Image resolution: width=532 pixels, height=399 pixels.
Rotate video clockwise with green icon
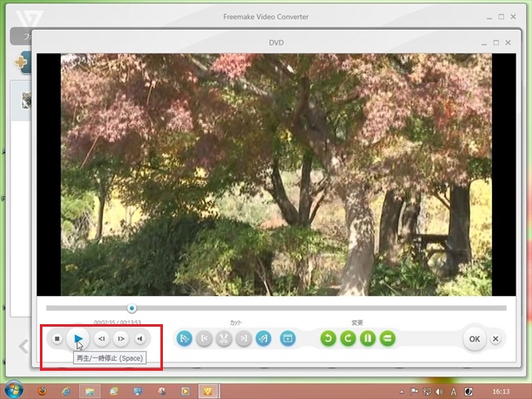point(348,338)
